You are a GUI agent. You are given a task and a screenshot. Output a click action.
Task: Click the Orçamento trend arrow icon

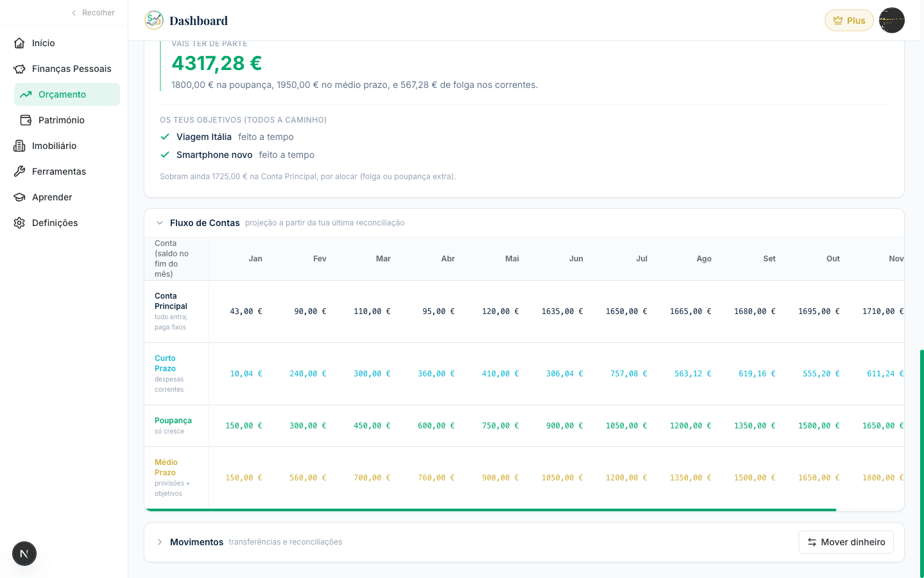(x=26, y=94)
